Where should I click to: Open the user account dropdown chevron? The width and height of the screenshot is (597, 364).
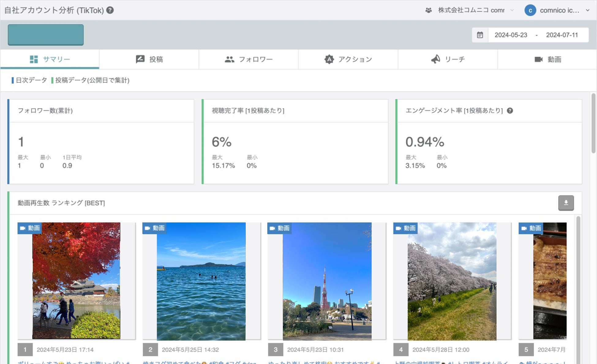pyautogui.click(x=588, y=10)
